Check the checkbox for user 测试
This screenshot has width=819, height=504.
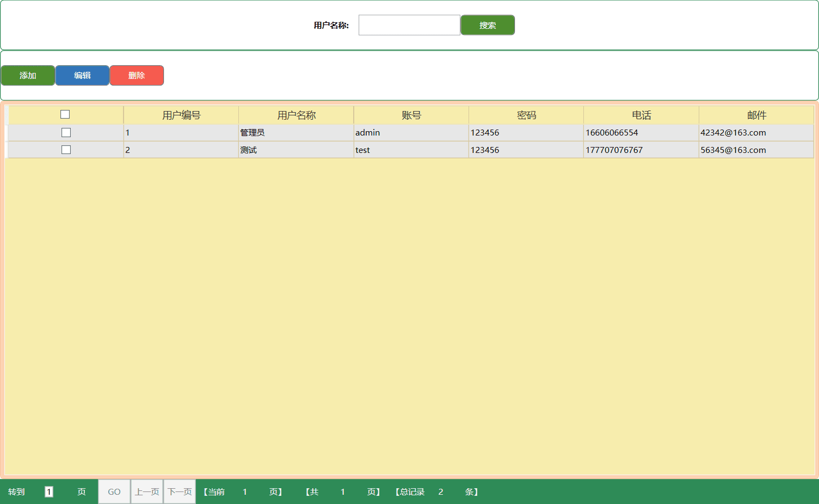click(66, 150)
